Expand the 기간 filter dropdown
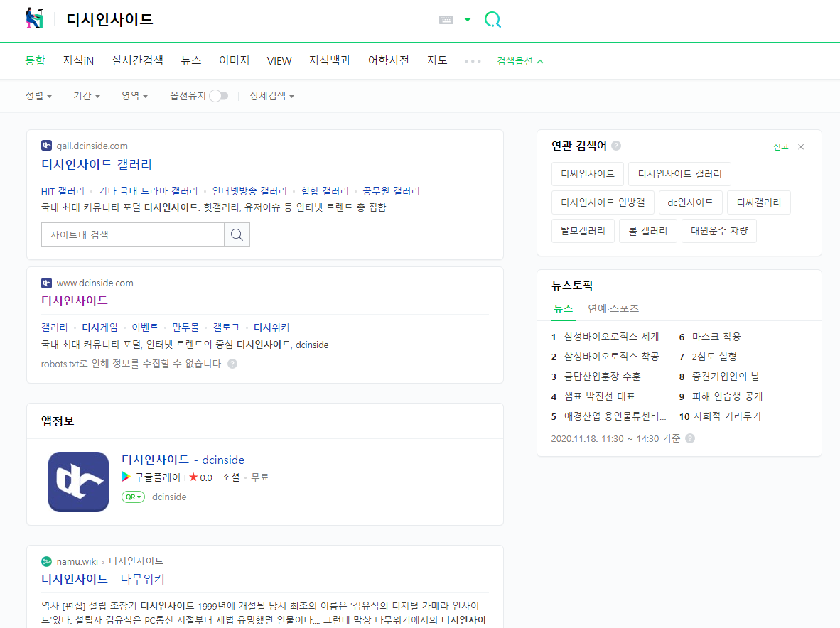The height and width of the screenshot is (628, 840). (x=86, y=96)
